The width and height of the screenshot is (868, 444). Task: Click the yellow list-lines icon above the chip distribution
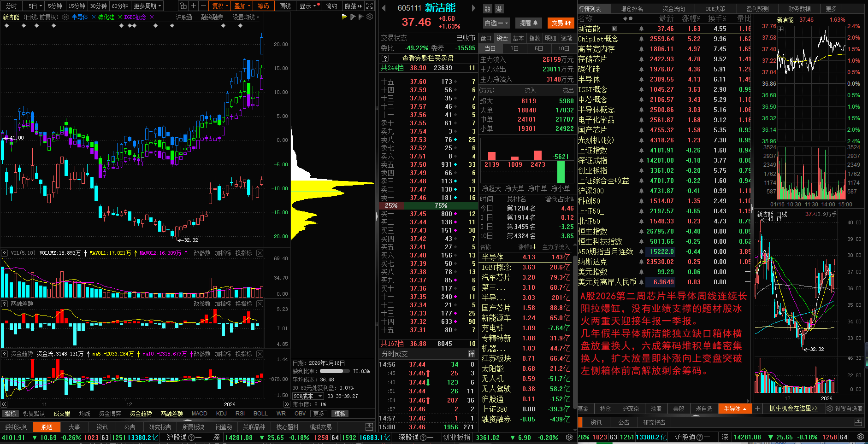344,17
